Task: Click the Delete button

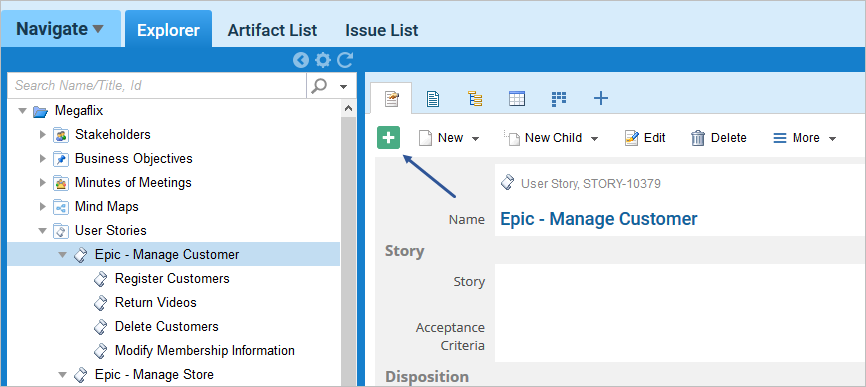Action: tap(719, 138)
